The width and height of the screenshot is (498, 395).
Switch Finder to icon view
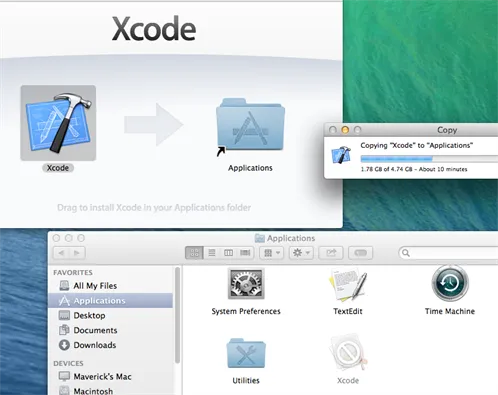[194, 253]
